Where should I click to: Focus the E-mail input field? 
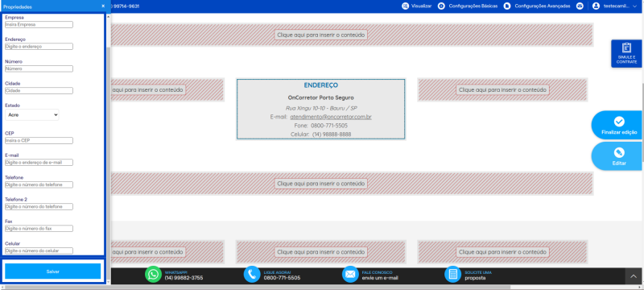[x=39, y=162]
